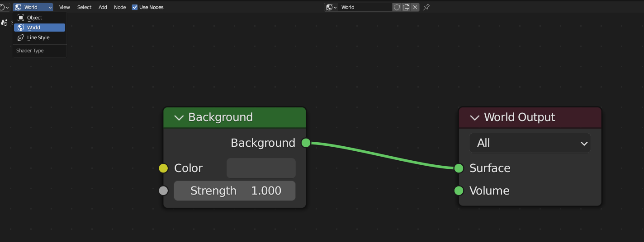Choose Object shader type from the list

(x=39, y=18)
